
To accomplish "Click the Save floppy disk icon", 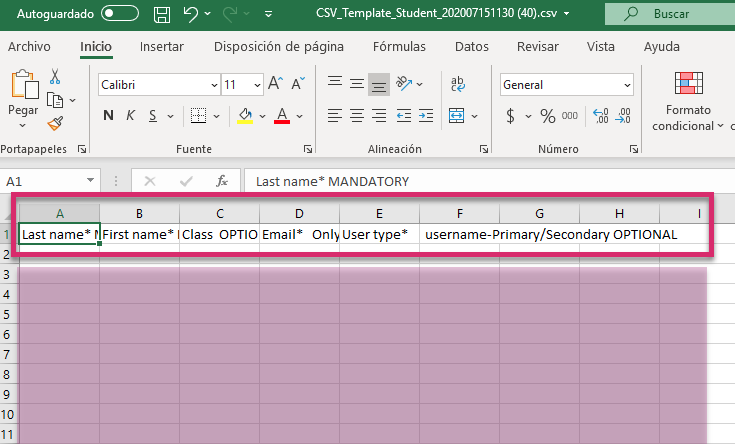I will pos(162,14).
